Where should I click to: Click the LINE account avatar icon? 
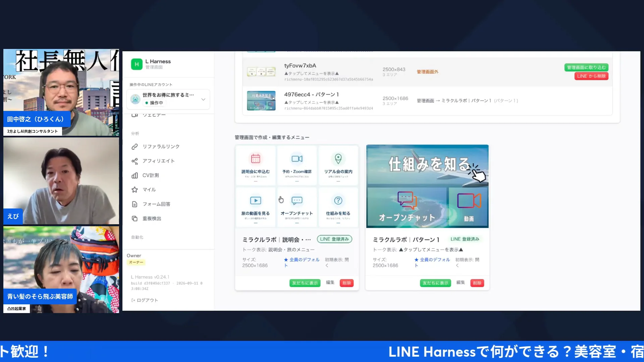135,99
